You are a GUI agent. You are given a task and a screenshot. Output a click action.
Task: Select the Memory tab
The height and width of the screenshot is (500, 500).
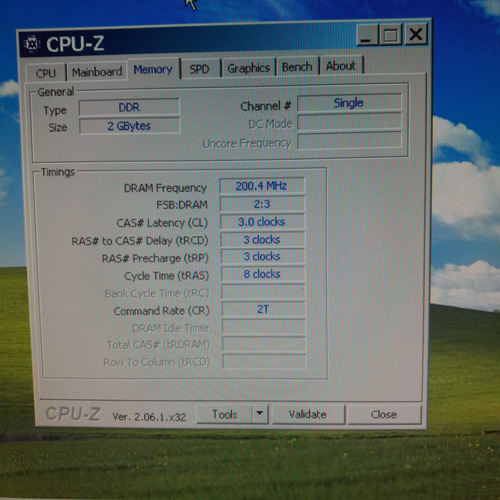(x=153, y=69)
